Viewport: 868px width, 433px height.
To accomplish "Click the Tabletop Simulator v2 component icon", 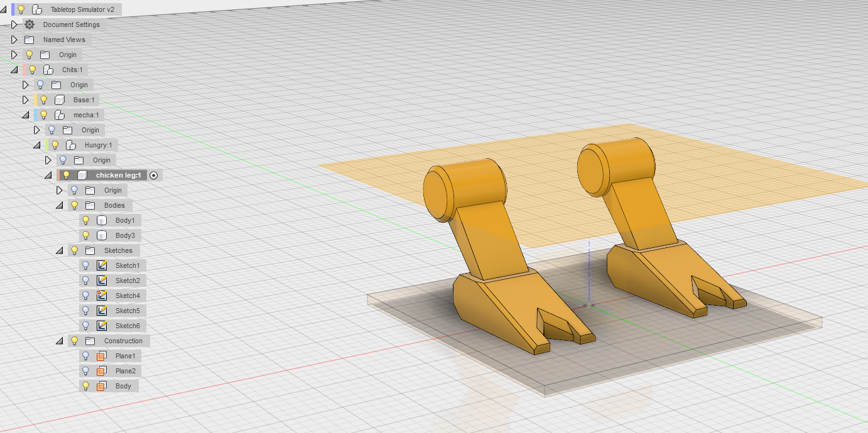I will (37, 9).
